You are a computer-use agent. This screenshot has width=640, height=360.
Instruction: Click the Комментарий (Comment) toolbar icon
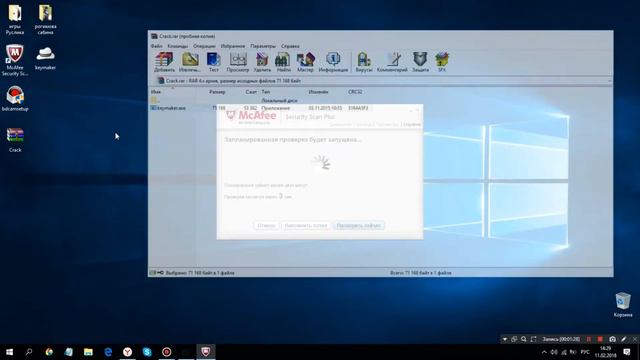392,62
